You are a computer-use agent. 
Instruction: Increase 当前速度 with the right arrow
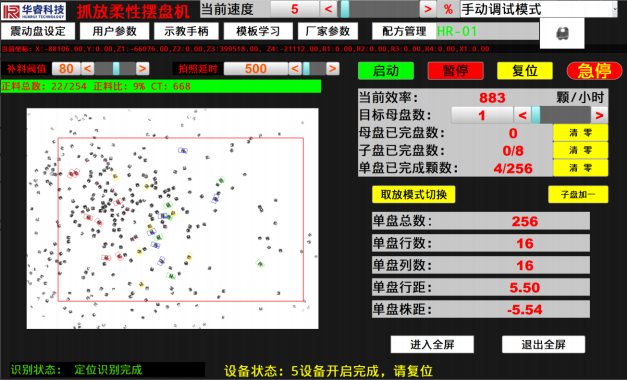click(427, 9)
